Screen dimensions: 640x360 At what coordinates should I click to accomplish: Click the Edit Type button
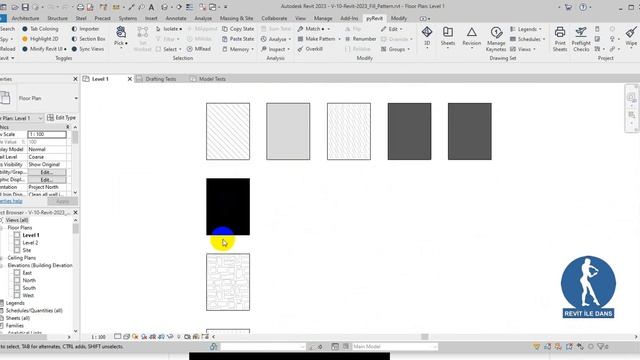tap(62, 118)
